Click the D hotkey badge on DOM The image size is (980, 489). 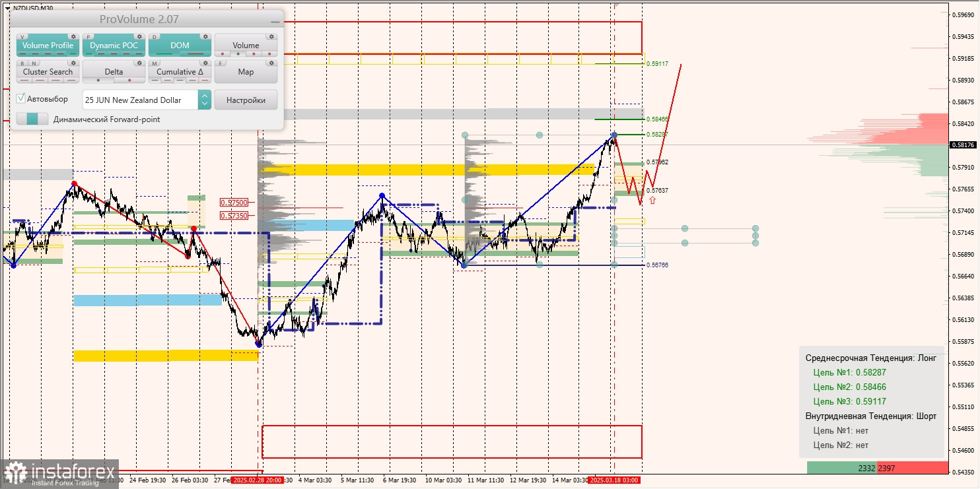coord(155,37)
